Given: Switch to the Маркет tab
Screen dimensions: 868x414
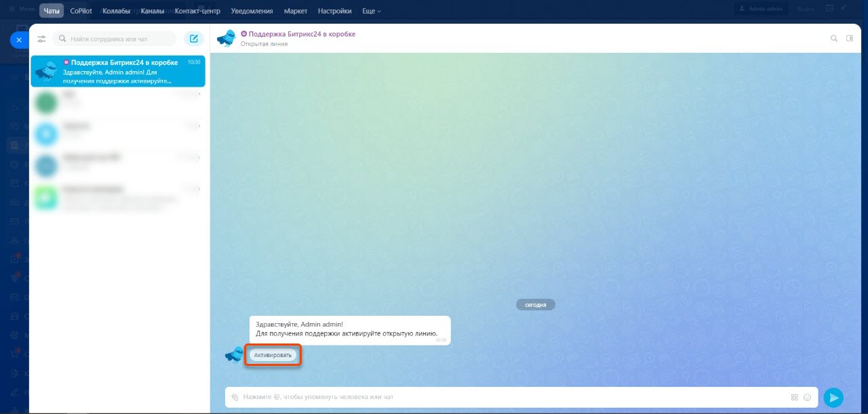Looking at the screenshot, I should [x=296, y=11].
